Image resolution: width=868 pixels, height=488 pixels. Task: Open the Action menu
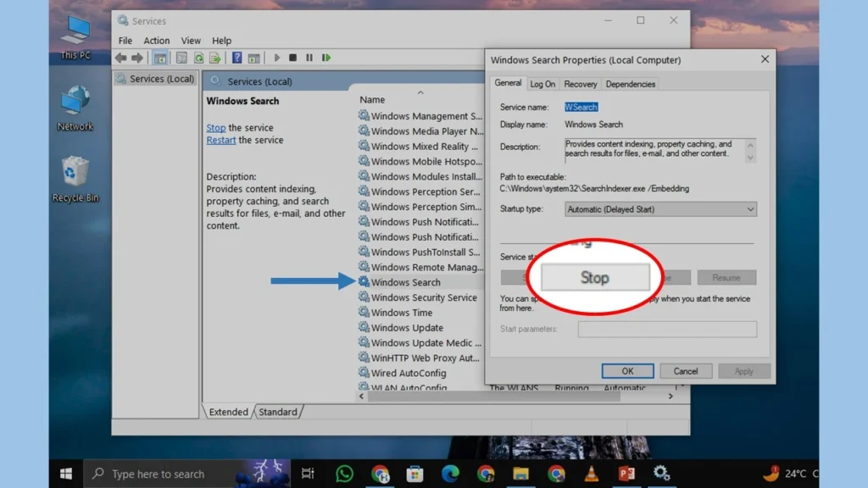pos(157,41)
